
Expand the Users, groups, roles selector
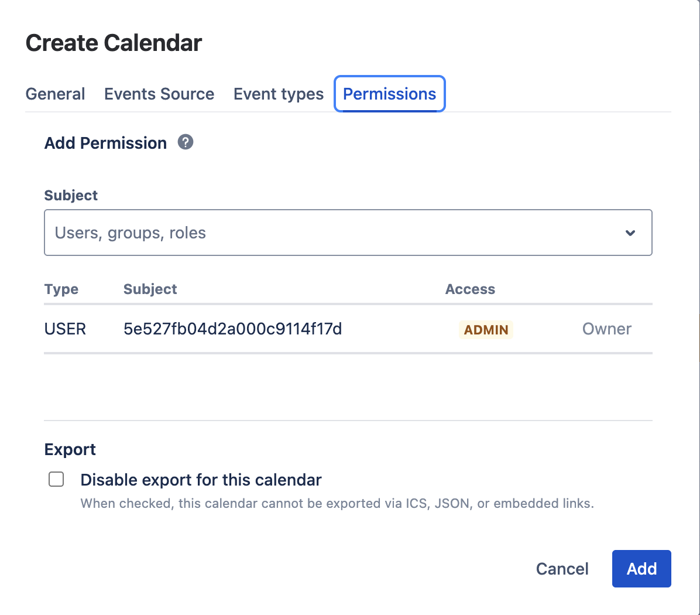348,233
